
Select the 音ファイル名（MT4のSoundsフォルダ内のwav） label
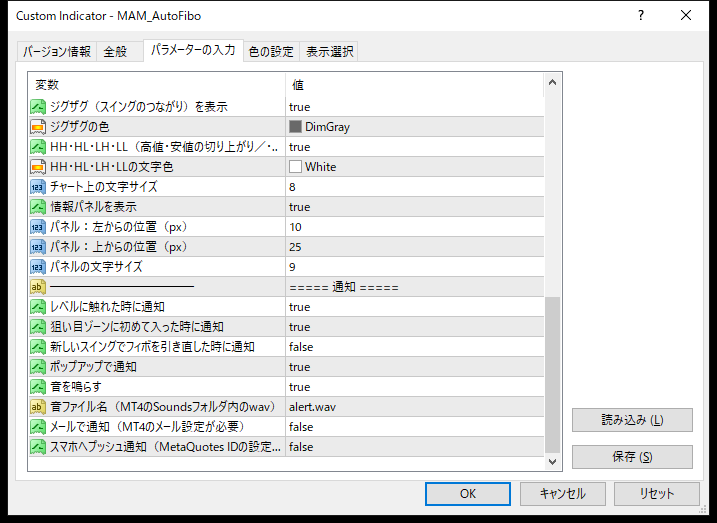pos(163,407)
